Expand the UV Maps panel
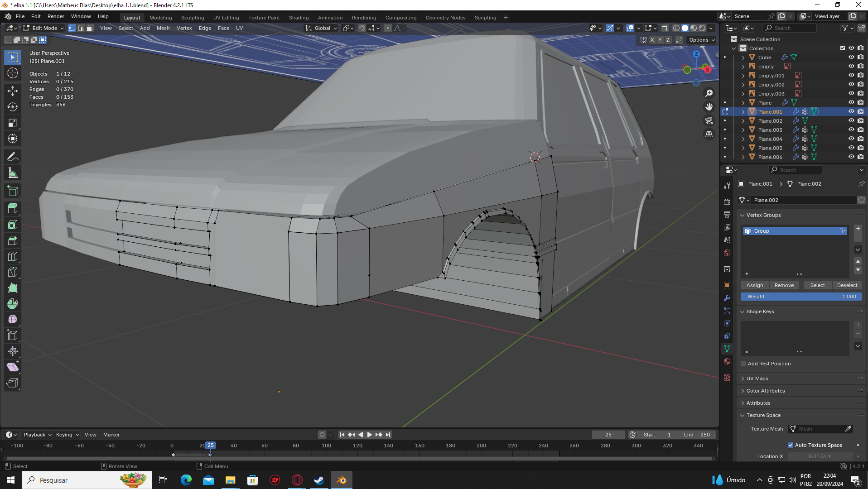The width and height of the screenshot is (868, 489). (757, 379)
